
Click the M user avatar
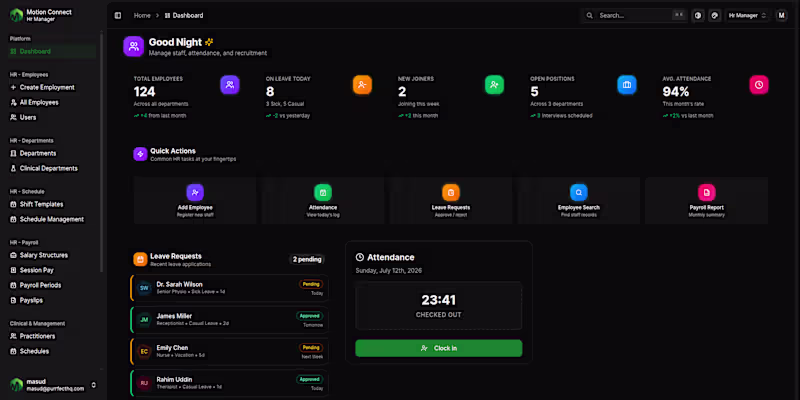781,15
